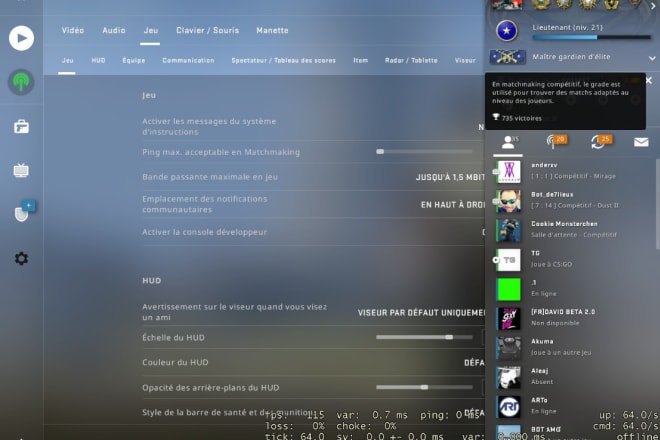The width and height of the screenshot is (660, 440).
Task: Open the recent teammates icon with badge 20
Action: coord(556,141)
